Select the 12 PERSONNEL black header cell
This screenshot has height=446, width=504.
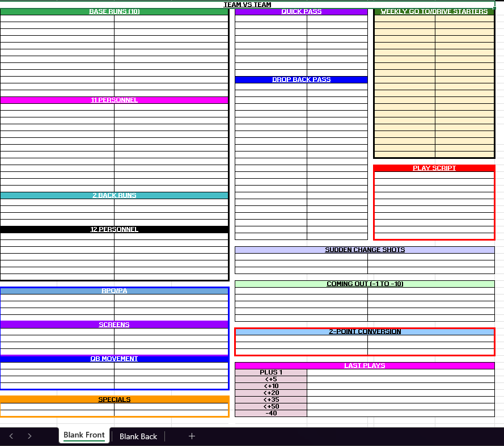[114, 229]
